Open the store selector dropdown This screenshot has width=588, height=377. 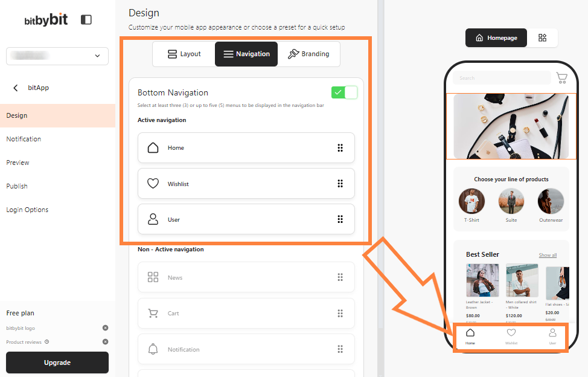(57, 56)
